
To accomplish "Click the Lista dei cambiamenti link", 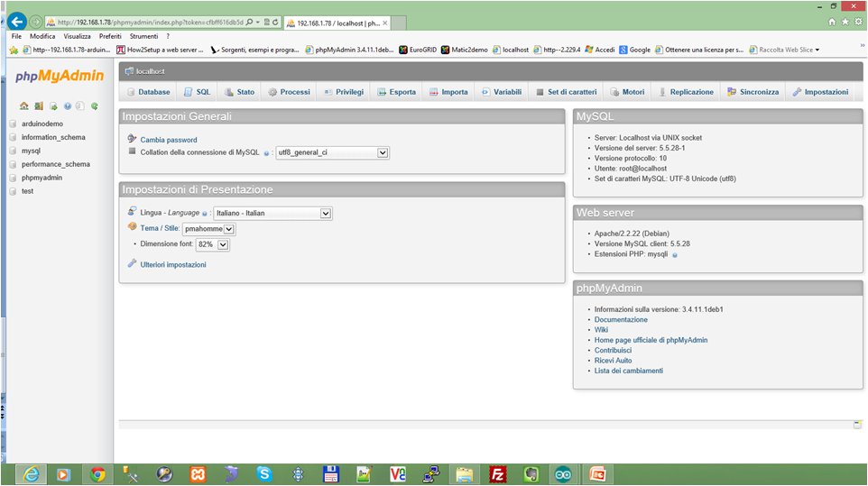I will [x=628, y=371].
